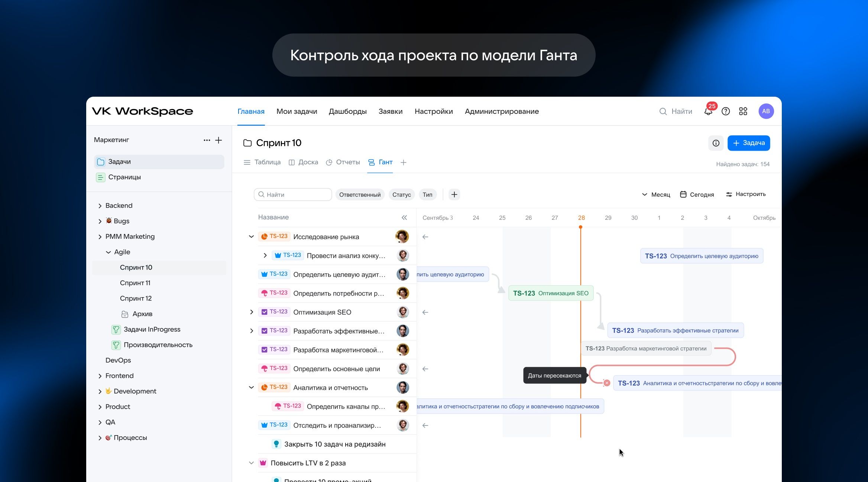Add a filter with the plus button

tap(454, 195)
